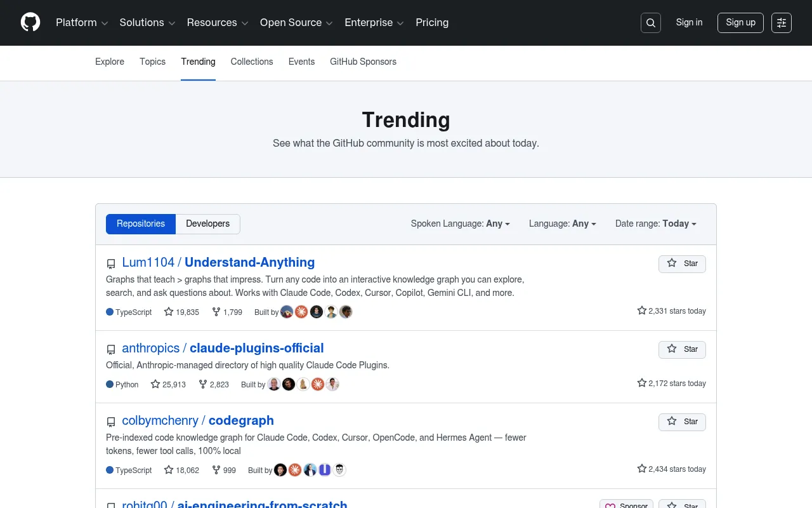
Task: Switch to the Developers toggle
Action: click(x=208, y=224)
